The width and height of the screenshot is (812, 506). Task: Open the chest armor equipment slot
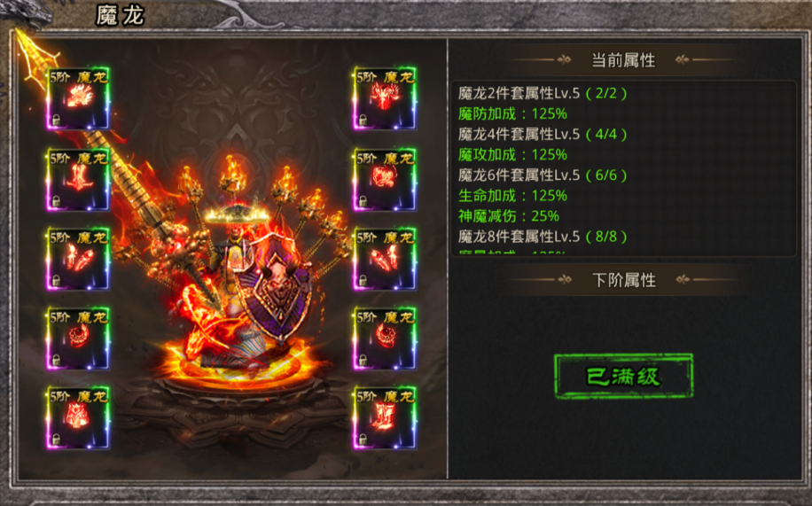pos(78,417)
